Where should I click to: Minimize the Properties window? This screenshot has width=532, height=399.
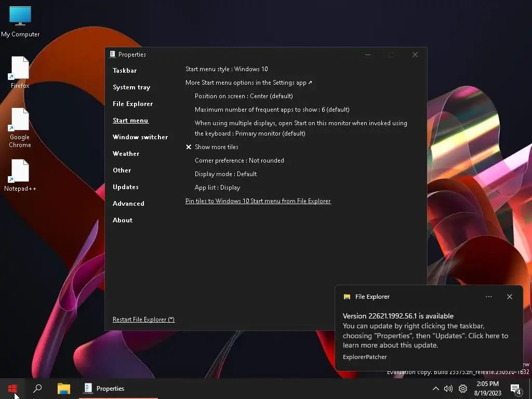368,55
